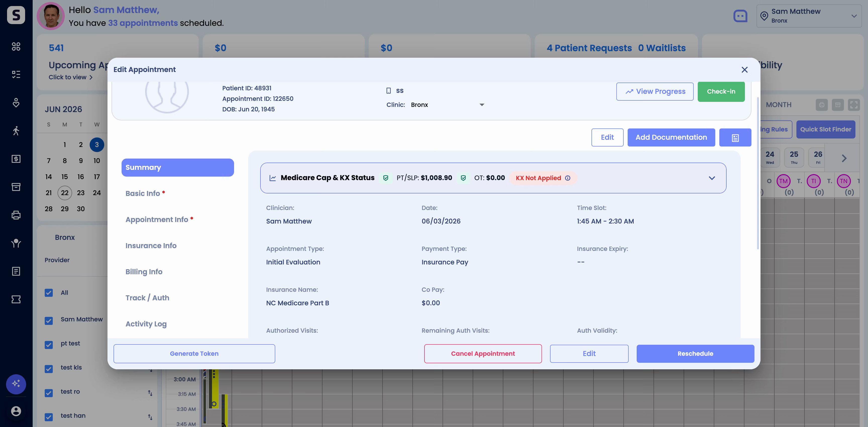This screenshot has height=427, width=868.
Task: Click the green Check-in button
Action: [x=721, y=92]
